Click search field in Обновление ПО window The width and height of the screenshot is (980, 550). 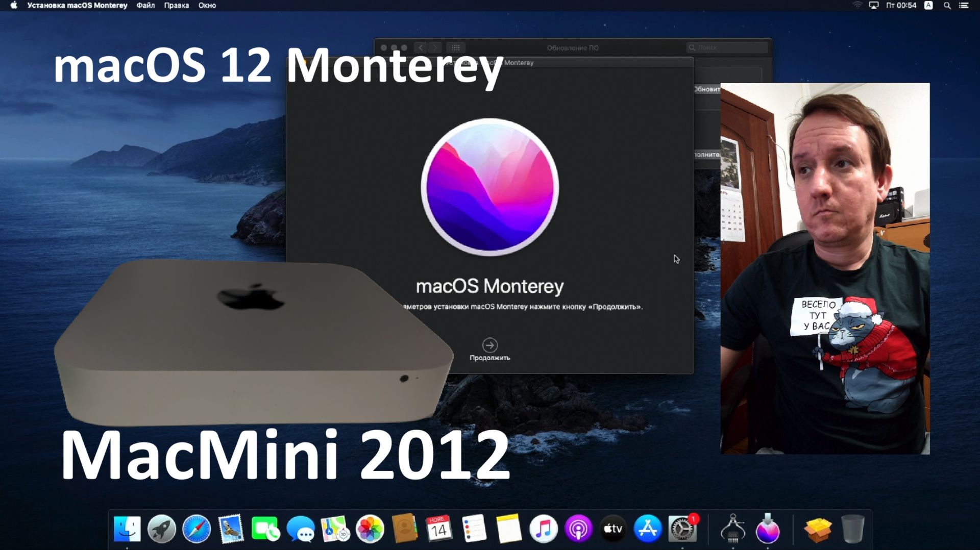pos(727,47)
